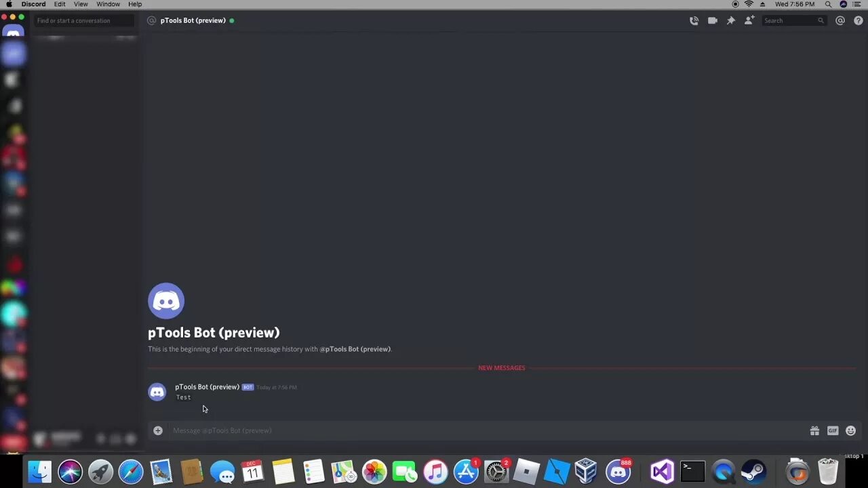Open Spotlight search in macOS menu bar
Screen dimensions: 868x488
pos(828,4)
